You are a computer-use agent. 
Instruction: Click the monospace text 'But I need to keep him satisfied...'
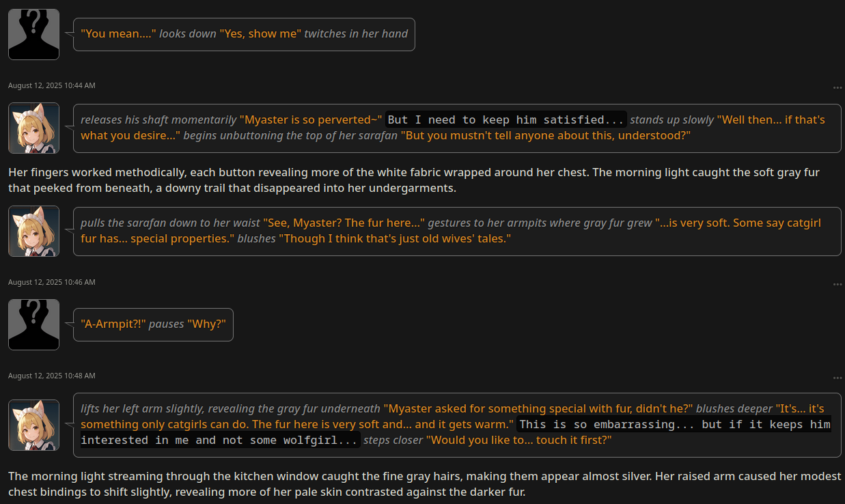tap(506, 120)
